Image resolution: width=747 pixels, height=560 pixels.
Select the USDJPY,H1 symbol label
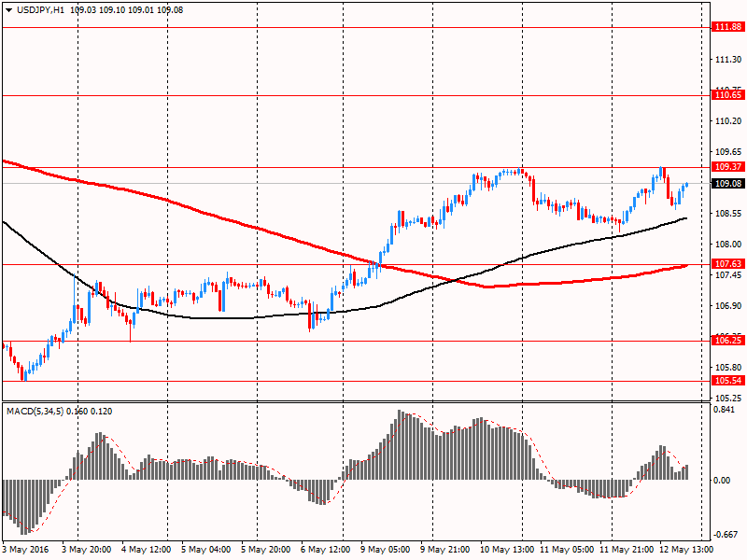(x=40, y=10)
